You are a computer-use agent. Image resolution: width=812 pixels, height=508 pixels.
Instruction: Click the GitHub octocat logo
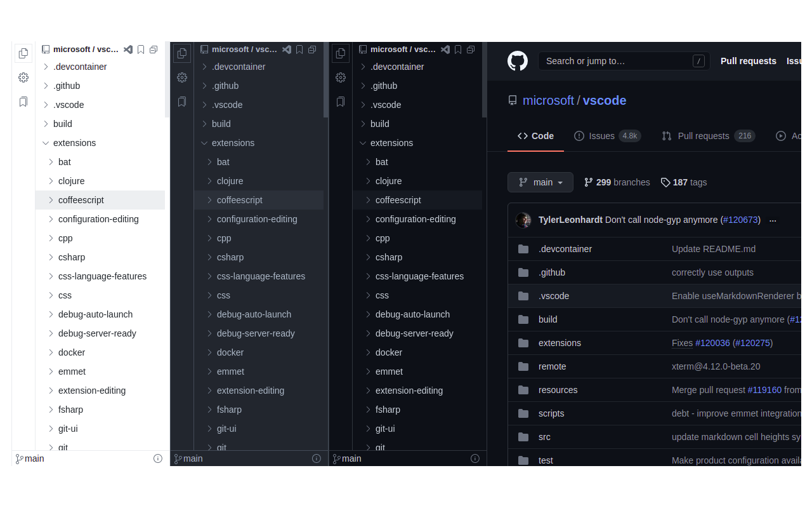[518, 61]
